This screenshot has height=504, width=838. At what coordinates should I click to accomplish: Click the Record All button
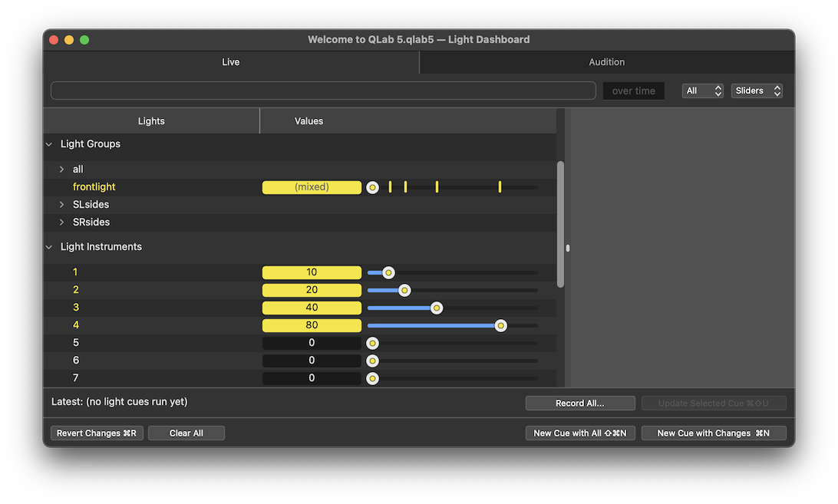point(579,404)
